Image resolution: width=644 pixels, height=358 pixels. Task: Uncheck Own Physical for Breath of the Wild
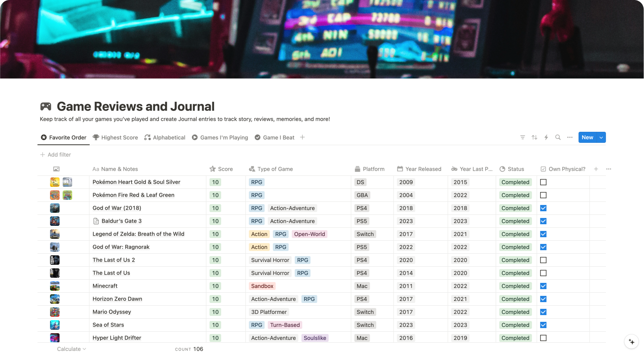543,234
